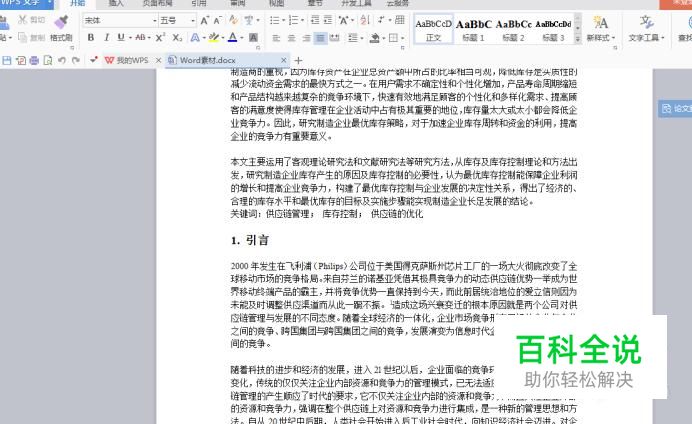Apply paragraph shading fill color bucket

[x=375, y=38]
